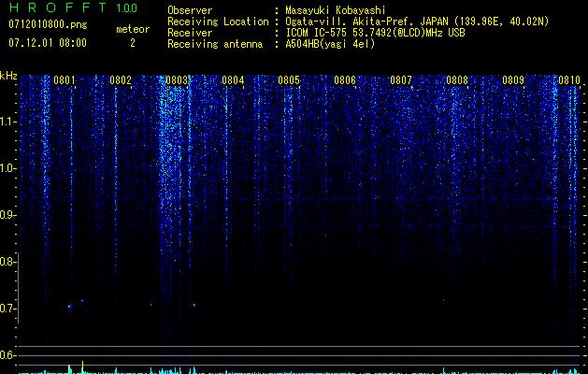The image size is (588, 374).
Task: Click the Observer name Masayuki Kobayashi
Action: pos(336,10)
